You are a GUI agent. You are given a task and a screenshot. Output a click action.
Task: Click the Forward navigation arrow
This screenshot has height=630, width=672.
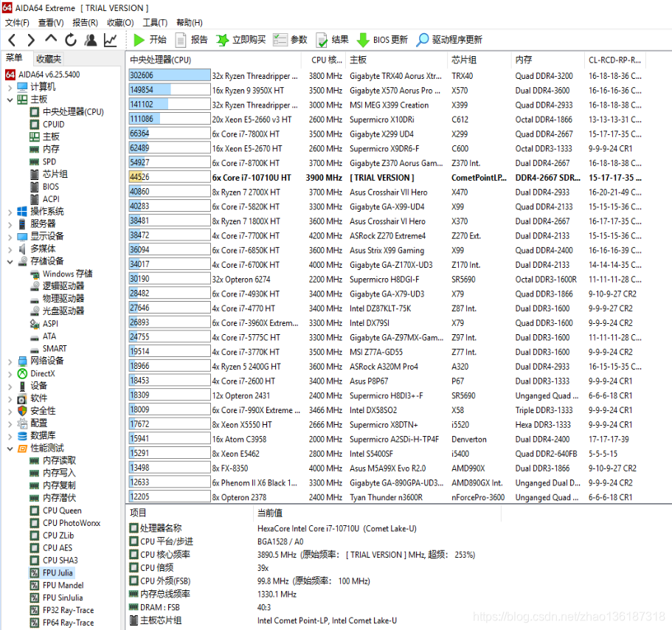pos(31,41)
